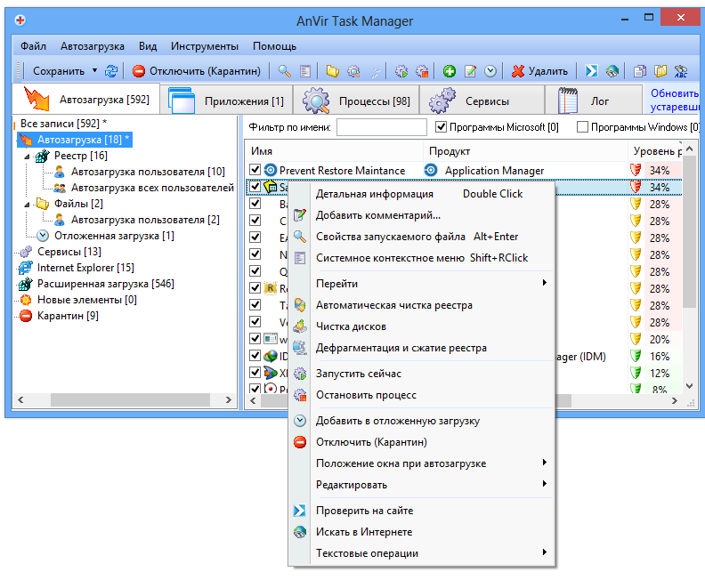This screenshot has width=705, height=588.
Task: Click the magnifier icon in the toolbar
Action: tap(285, 71)
